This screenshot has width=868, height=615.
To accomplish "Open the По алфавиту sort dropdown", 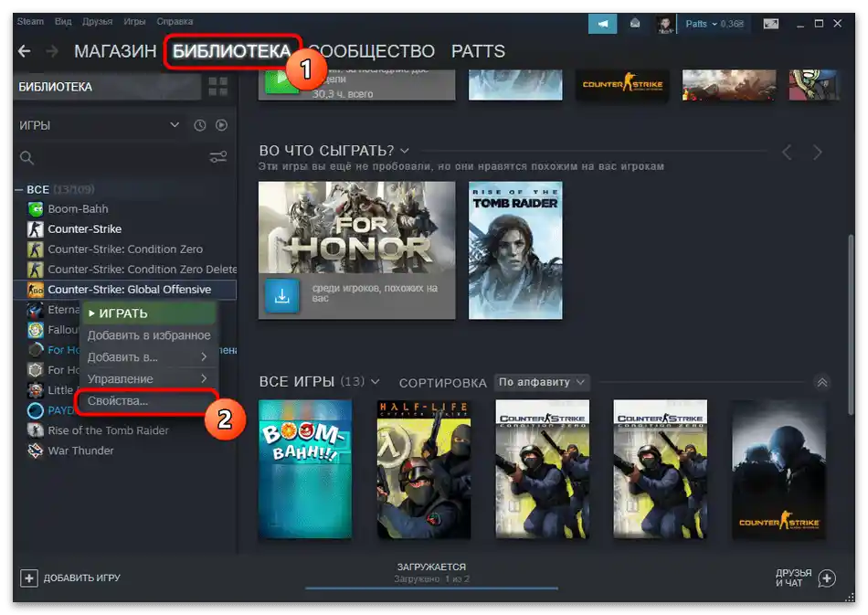I will pos(542,382).
